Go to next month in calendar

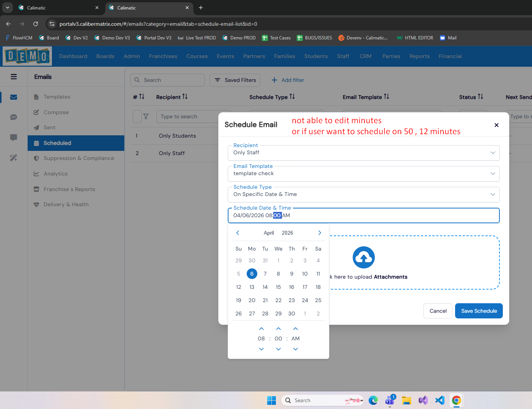point(319,233)
